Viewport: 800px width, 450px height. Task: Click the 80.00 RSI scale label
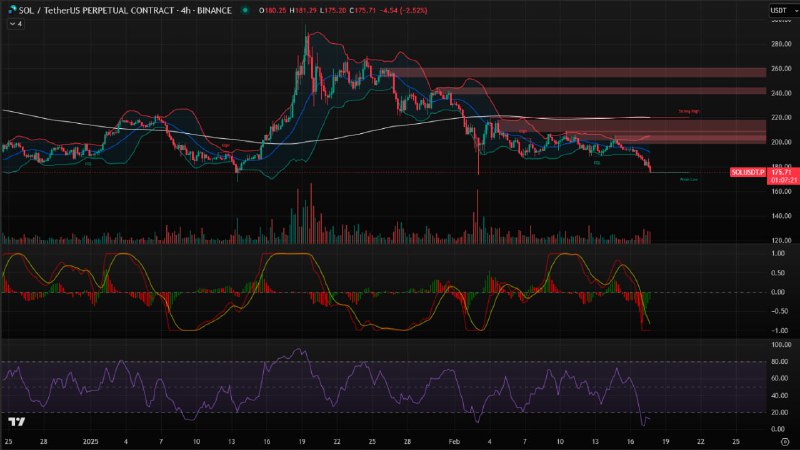tap(781, 362)
